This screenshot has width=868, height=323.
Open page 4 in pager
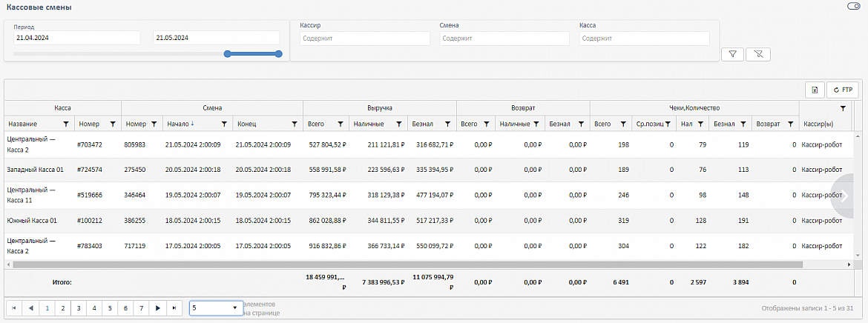95,308
